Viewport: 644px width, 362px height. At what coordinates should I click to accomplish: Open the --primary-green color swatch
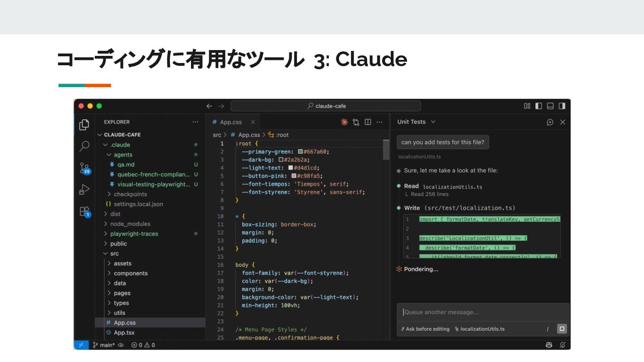300,152
